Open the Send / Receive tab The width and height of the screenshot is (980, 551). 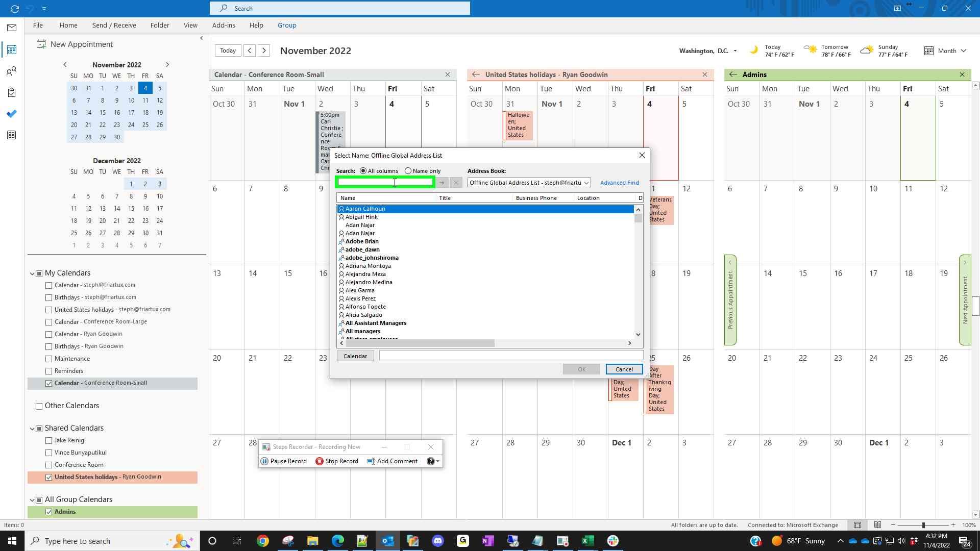coord(114,25)
